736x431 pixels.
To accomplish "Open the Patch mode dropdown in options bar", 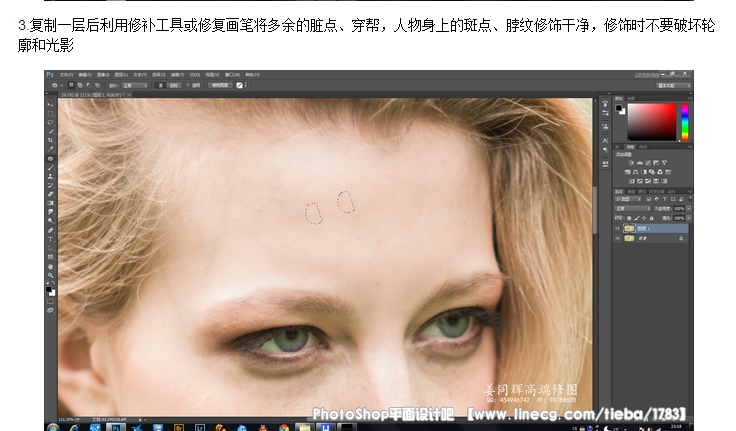I will [135, 85].
